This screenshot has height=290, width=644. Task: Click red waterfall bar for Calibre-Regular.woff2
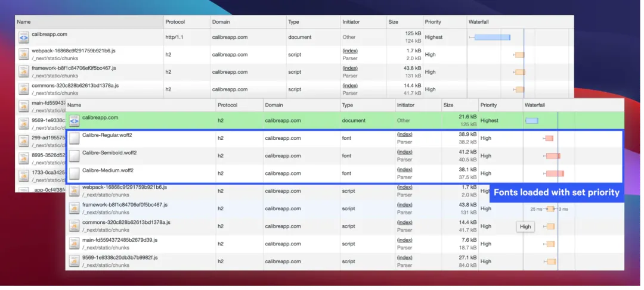click(549, 139)
